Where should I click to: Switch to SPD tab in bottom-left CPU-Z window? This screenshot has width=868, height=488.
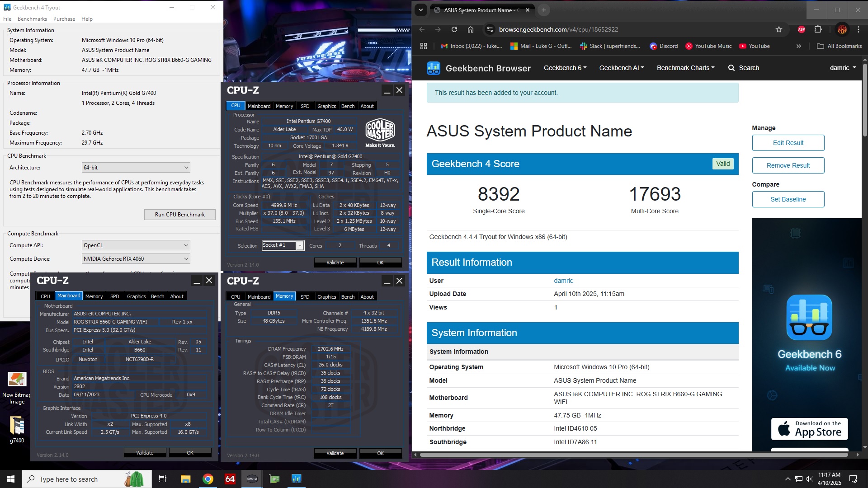115,296
